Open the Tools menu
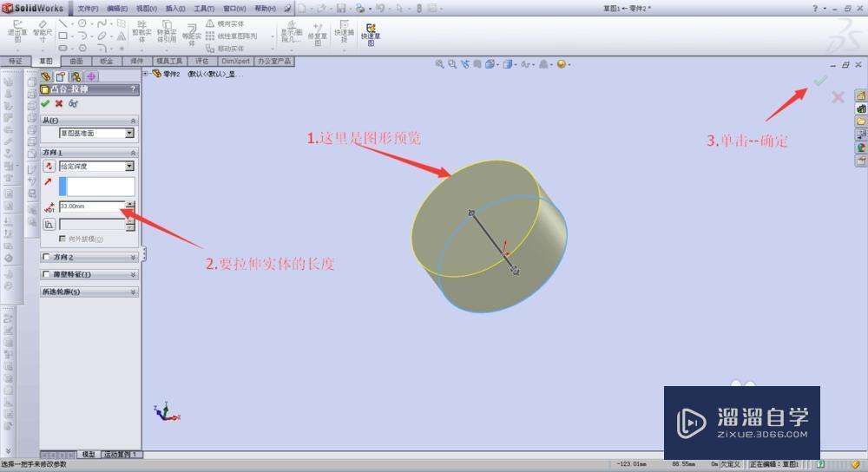 click(x=204, y=9)
